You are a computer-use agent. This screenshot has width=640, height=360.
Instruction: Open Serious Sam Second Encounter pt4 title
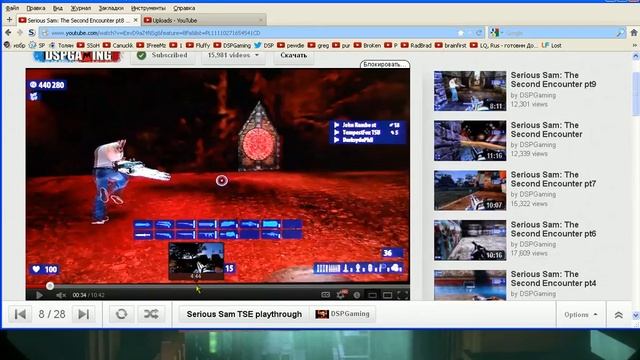point(553,278)
